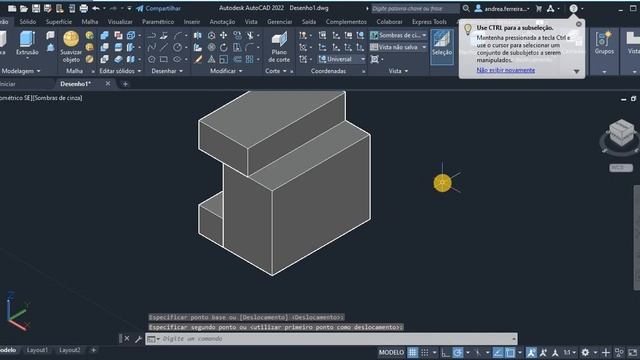640x360 pixels.
Task: Click the Extrusão (Extrude) tool
Action: (27, 44)
